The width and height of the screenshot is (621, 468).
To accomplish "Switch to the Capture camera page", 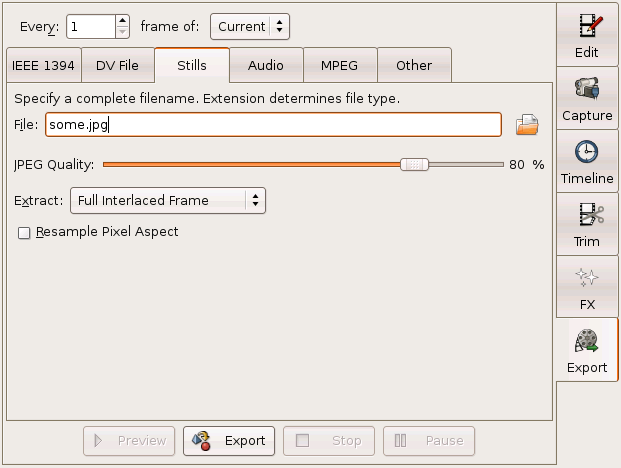I will point(587,97).
